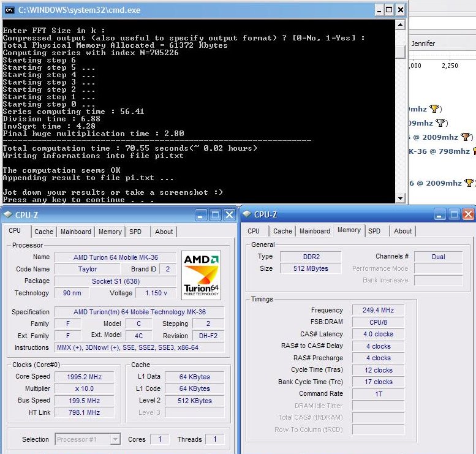Click the Instructions field listing MMX, SSE
Screen dimensions: 476x454
[x=139, y=347]
